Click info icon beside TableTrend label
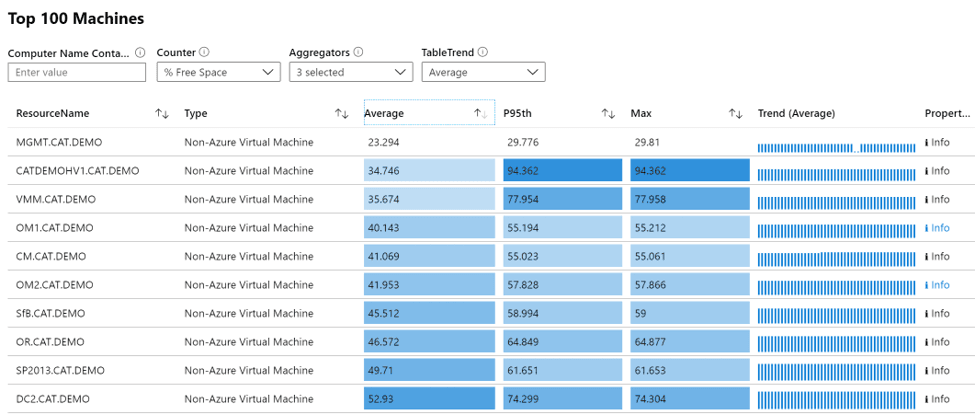Image resolution: width=975 pixels, height=415 pixels. click(x=483, y=52)
